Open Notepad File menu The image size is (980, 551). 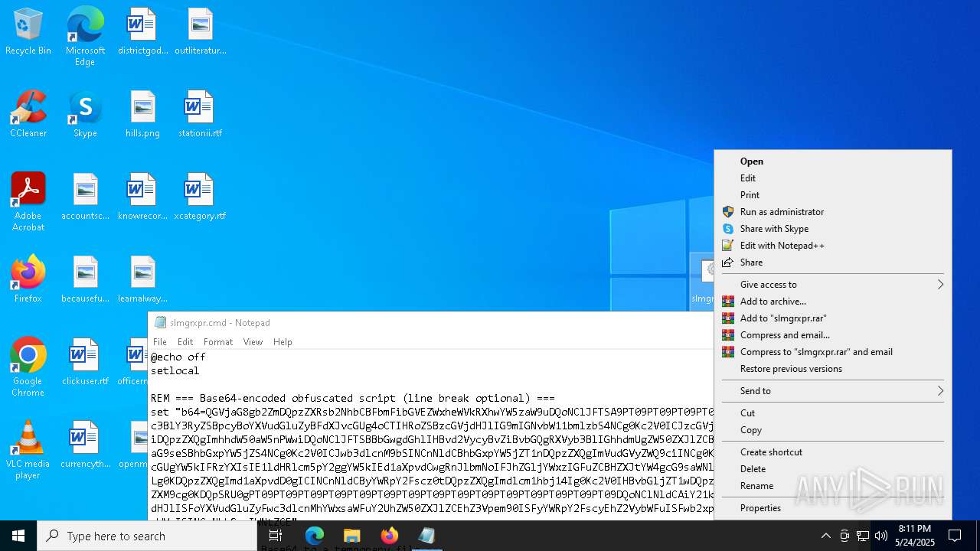pos(160,342)
